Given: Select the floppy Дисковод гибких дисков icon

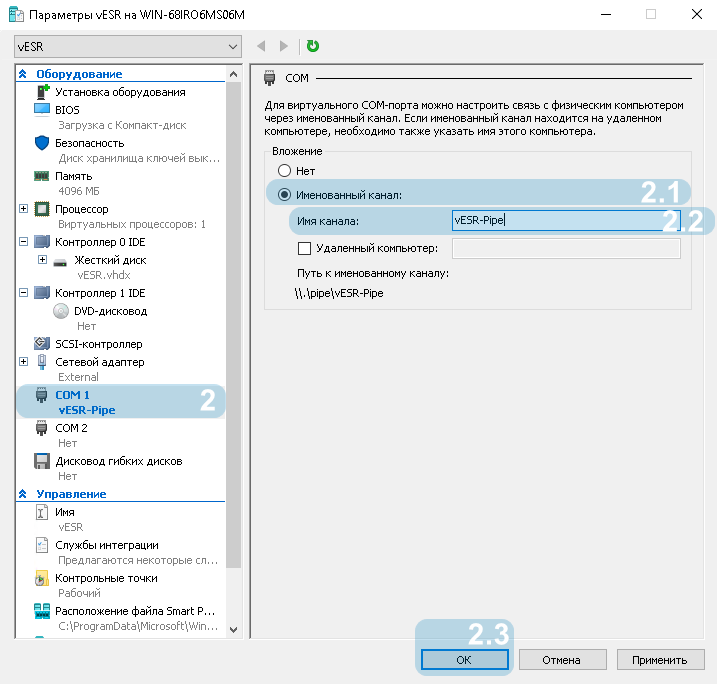Looking at the screenshot, I should (42, 461).
